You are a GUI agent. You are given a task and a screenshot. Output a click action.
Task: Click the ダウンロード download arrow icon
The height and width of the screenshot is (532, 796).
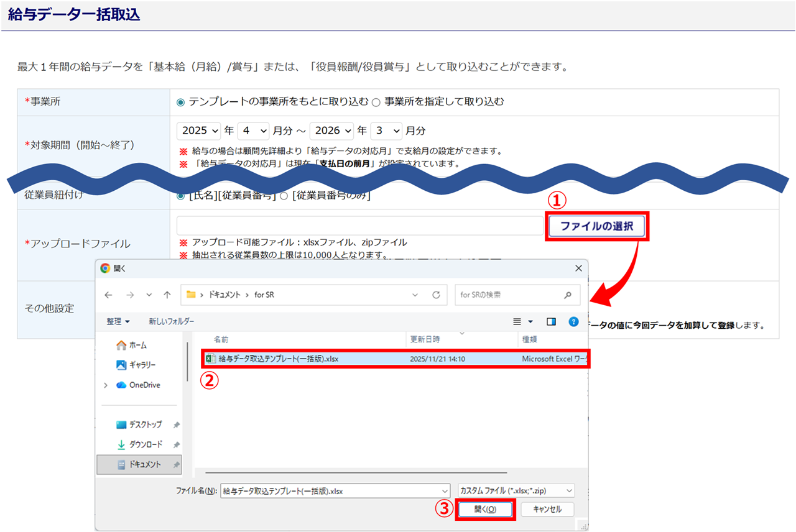(122, 444)
